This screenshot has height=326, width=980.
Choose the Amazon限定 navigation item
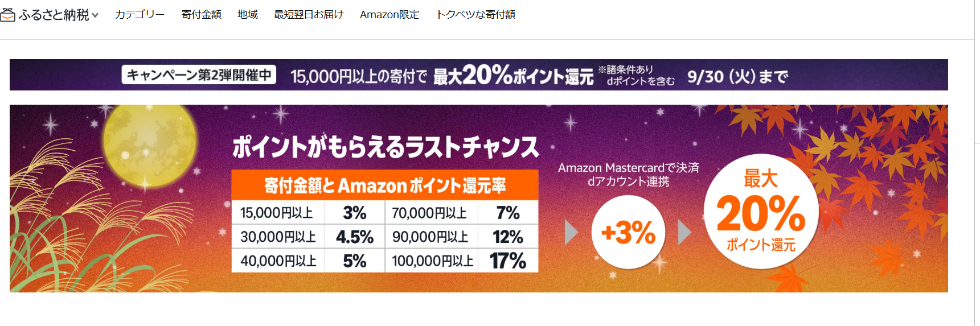tap(389, 15)
